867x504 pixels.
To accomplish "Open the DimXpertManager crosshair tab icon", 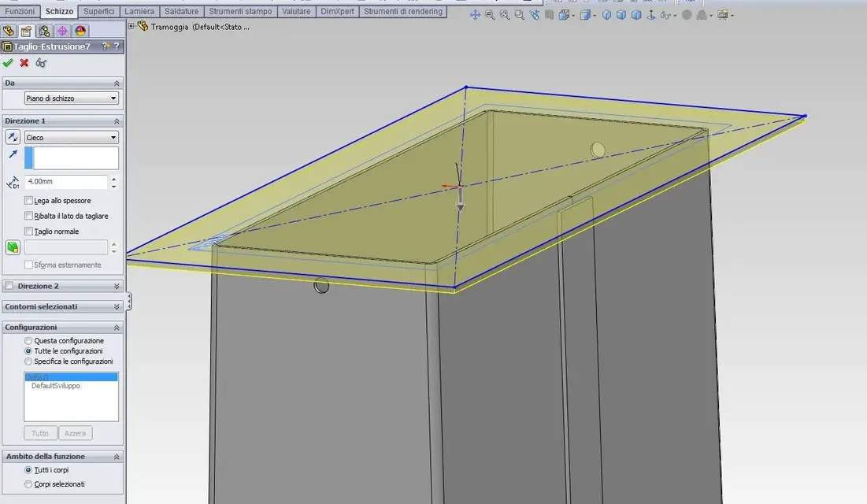I will click(x=62, y=31).
